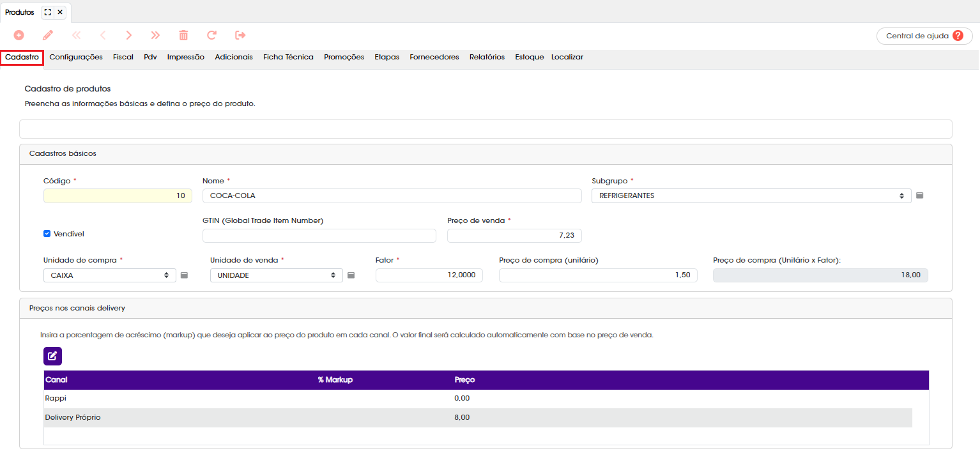This screenshot has height=460, width=980.
Task: Switch to the Relatórios tab
Action: [487, 57]
